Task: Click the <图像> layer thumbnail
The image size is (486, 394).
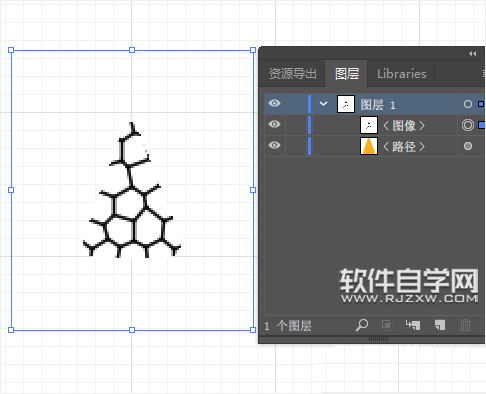Action: pyautogui.click(x=369, y=125)
